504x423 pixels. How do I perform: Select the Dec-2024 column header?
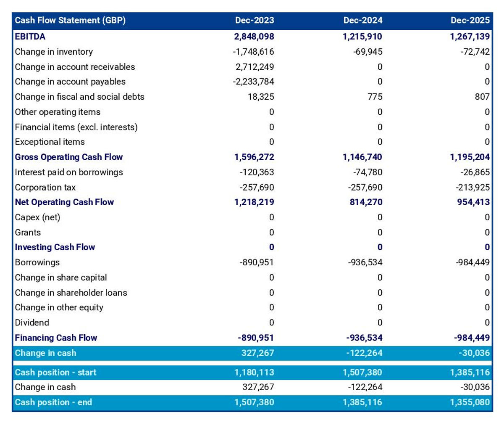pos(363,21)
